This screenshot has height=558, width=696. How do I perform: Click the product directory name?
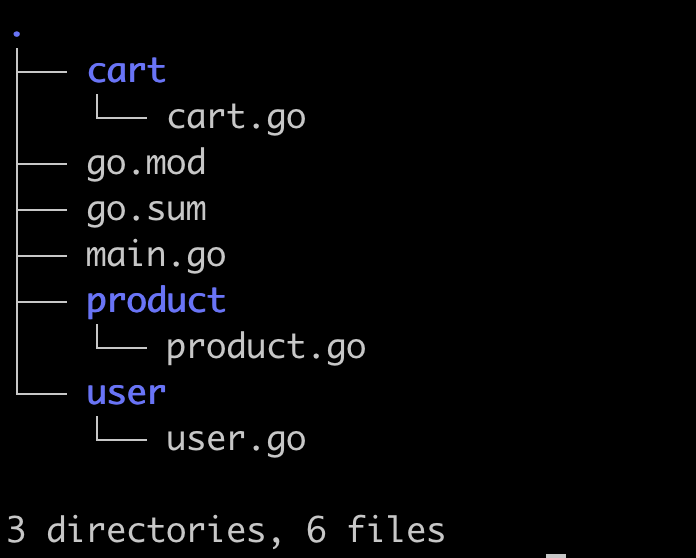click(x=156, y=301)
